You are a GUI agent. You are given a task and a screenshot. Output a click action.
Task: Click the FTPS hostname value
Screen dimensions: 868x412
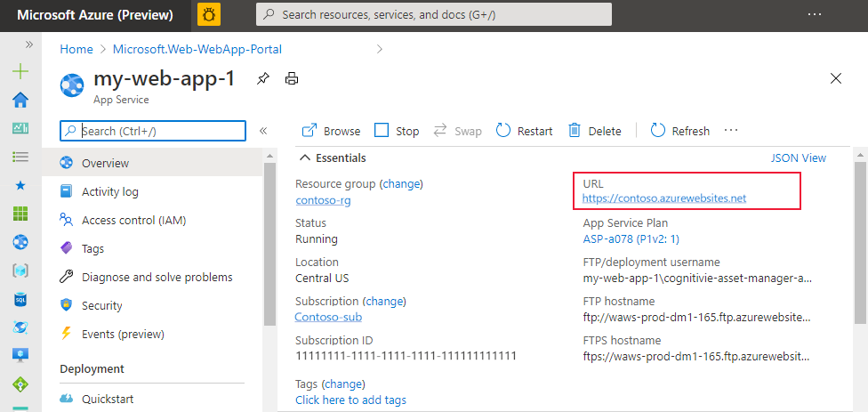coord(697,356)
